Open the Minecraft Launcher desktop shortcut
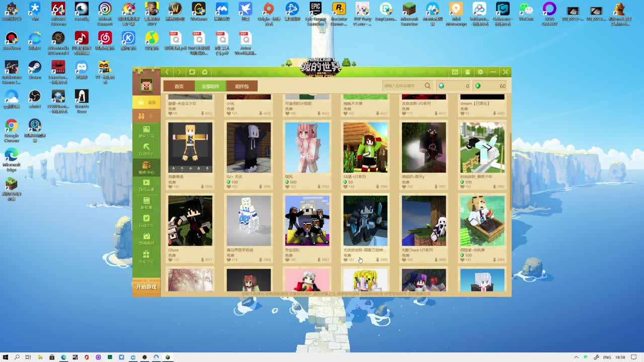This screenshot has height=362, width=644. (x=409, y=14)
